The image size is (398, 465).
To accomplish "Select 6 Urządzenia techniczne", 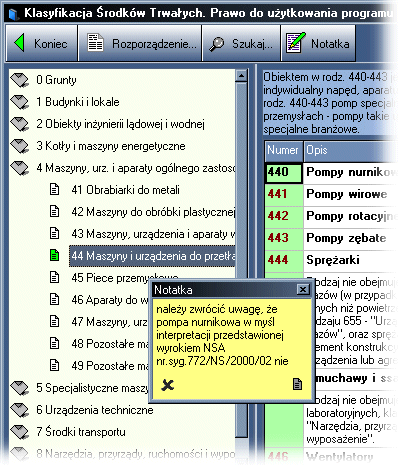I will (95, 410).
